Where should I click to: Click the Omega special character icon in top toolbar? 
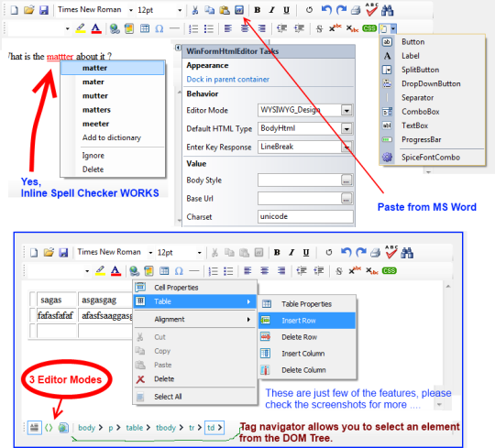click(159, 28)
